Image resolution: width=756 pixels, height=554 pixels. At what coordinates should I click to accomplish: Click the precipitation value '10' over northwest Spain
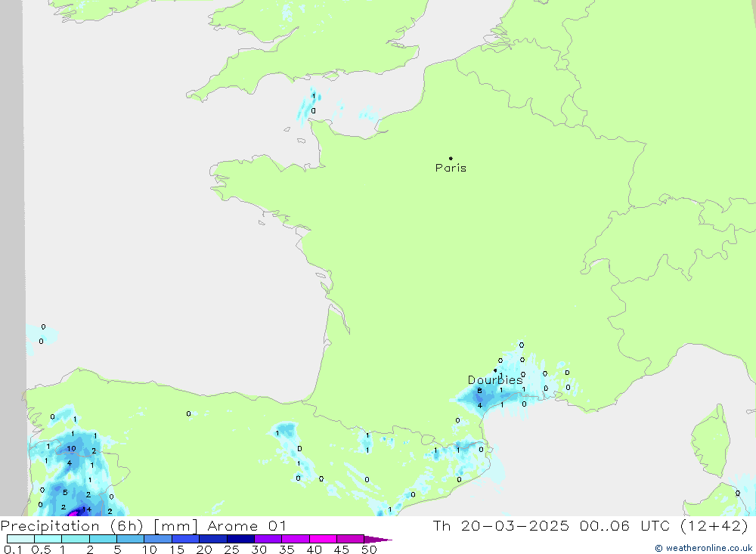pyautogui.click(x=71, y=448)
